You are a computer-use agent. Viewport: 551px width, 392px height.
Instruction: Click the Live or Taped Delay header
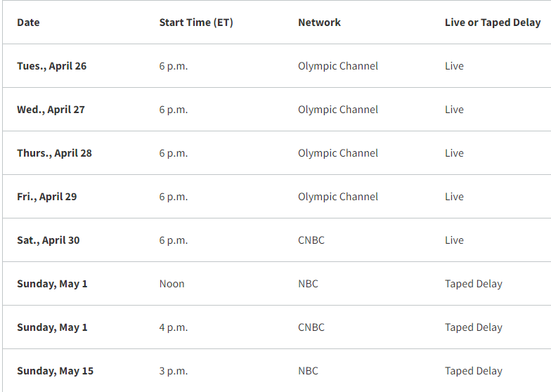492,22
